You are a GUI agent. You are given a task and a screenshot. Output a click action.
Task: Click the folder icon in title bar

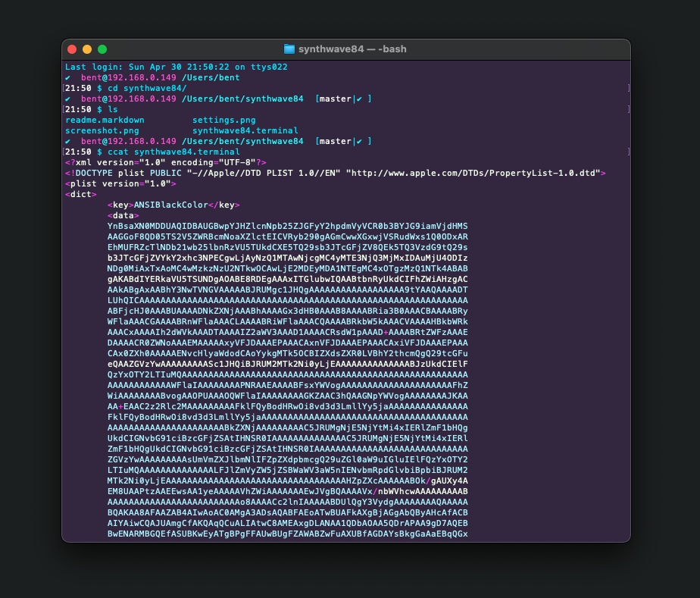(289, 49)
